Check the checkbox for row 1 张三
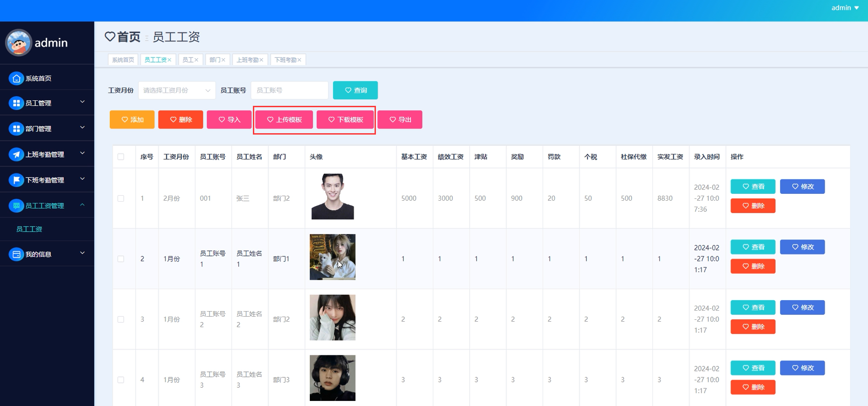Image resolution: width=868 pixels, height=406 pixels. click(121, 198)
